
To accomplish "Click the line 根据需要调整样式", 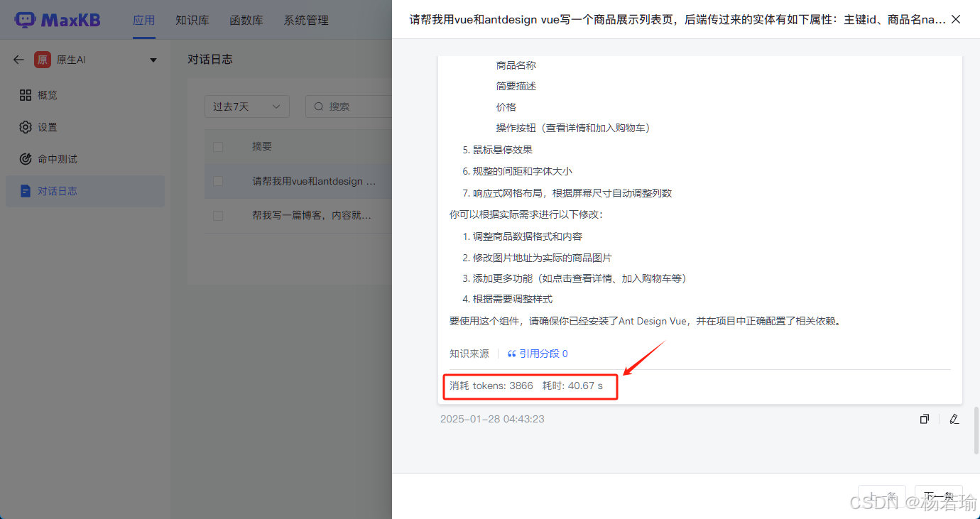I will (x=513, y=299).
